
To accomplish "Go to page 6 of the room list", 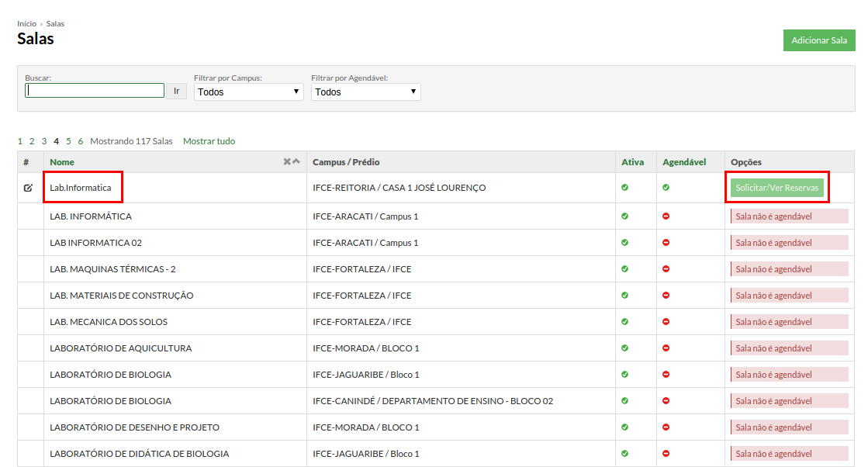I will point(80,141).
